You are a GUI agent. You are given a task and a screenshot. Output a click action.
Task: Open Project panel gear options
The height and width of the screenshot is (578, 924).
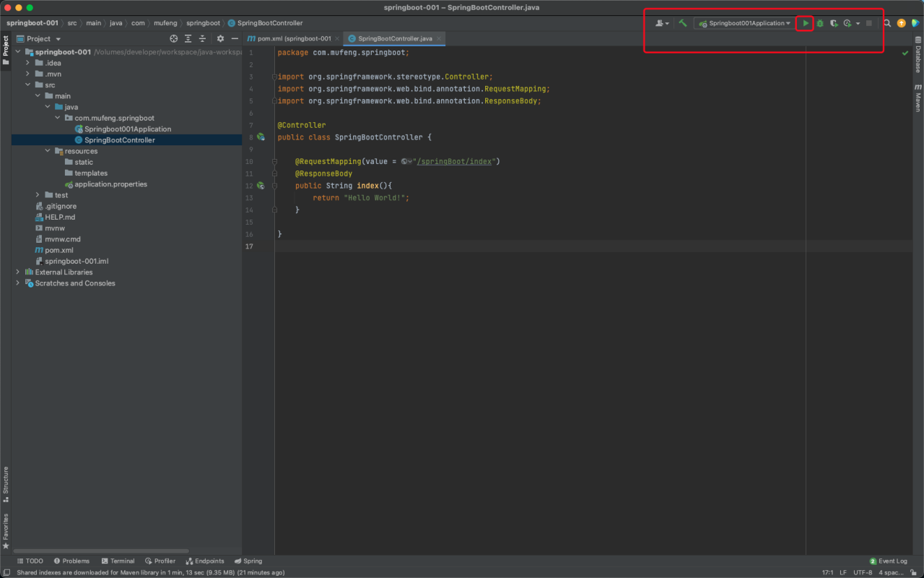(x=220, y=38)
